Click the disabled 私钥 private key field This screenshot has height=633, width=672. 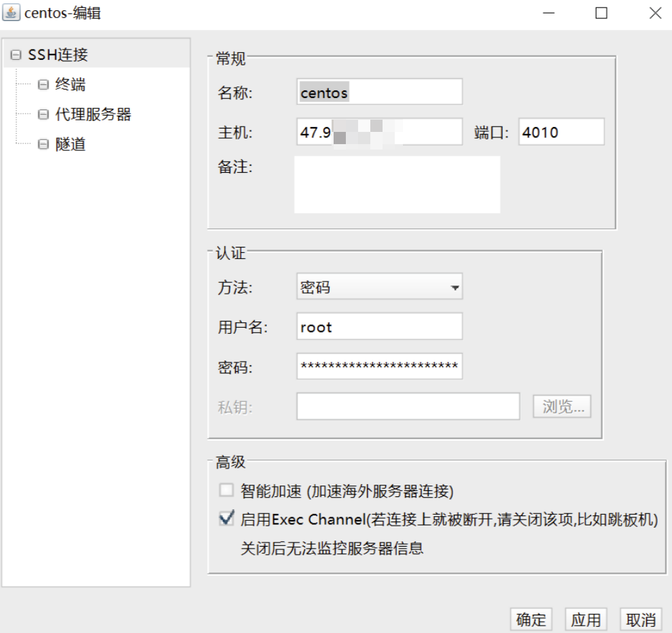tap(408, 406)
